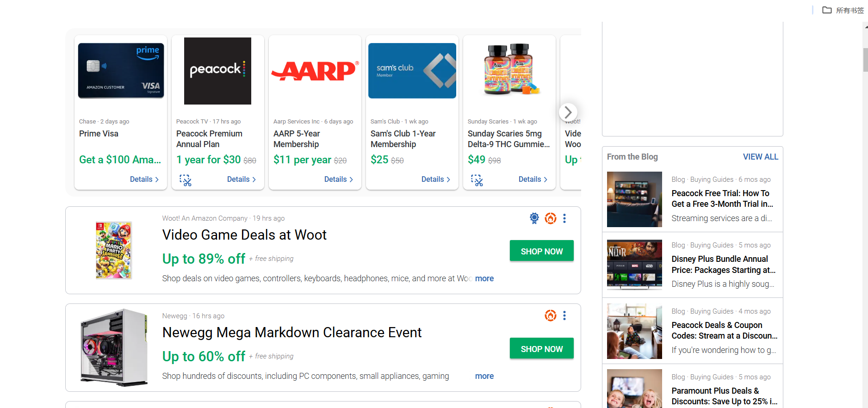Click '所有书签' all bookmarks label
This screenshot has height=408, width=868.
click(849, 10)
